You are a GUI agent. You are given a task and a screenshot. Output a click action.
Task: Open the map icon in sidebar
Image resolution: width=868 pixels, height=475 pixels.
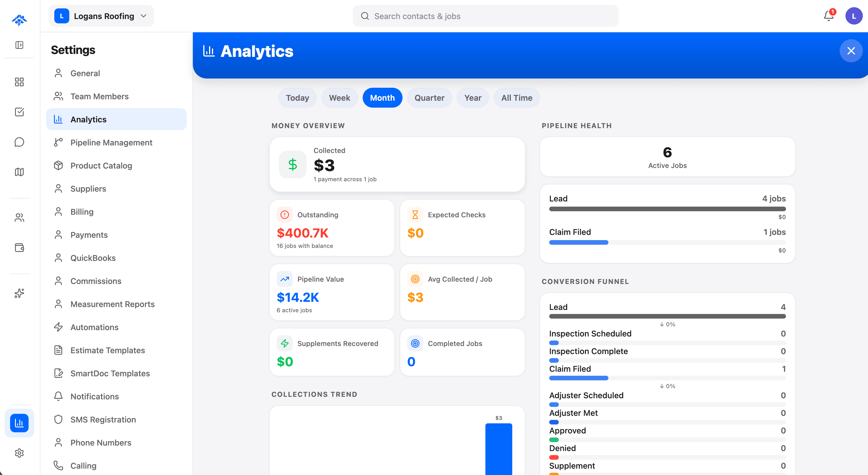click(19, 172)
